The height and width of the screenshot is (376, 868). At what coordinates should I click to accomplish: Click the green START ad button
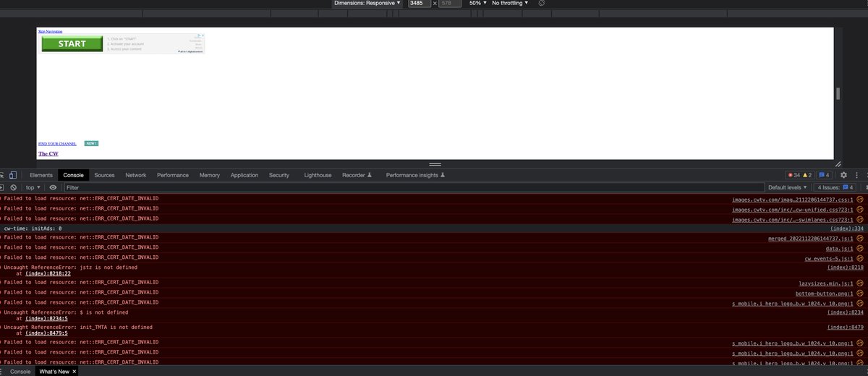(72, 43)
